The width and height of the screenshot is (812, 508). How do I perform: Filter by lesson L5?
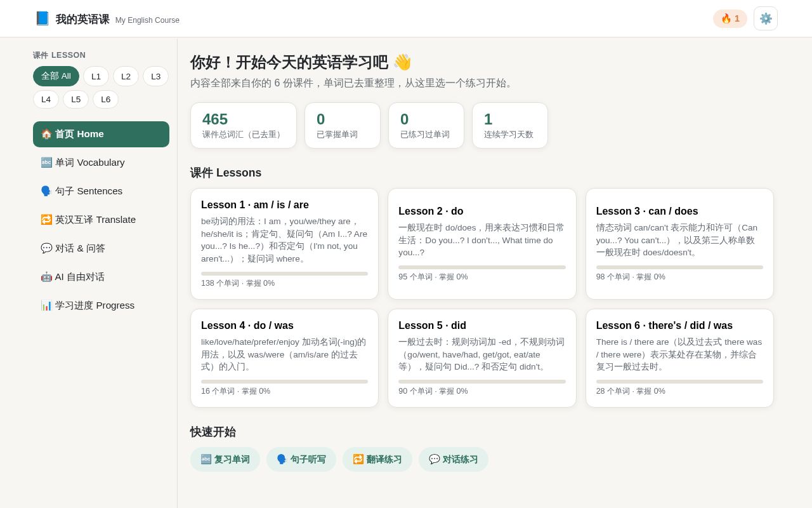pos(75,99)
